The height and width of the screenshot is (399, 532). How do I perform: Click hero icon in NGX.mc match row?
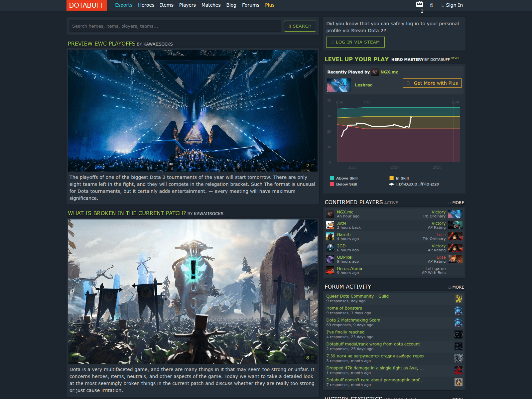pyautogui.click(x=455, y=214)
